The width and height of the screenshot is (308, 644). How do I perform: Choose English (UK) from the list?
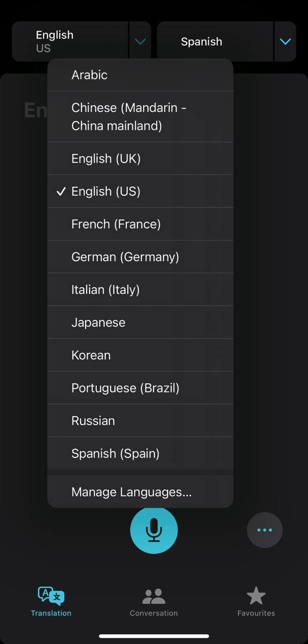point(140,158)
